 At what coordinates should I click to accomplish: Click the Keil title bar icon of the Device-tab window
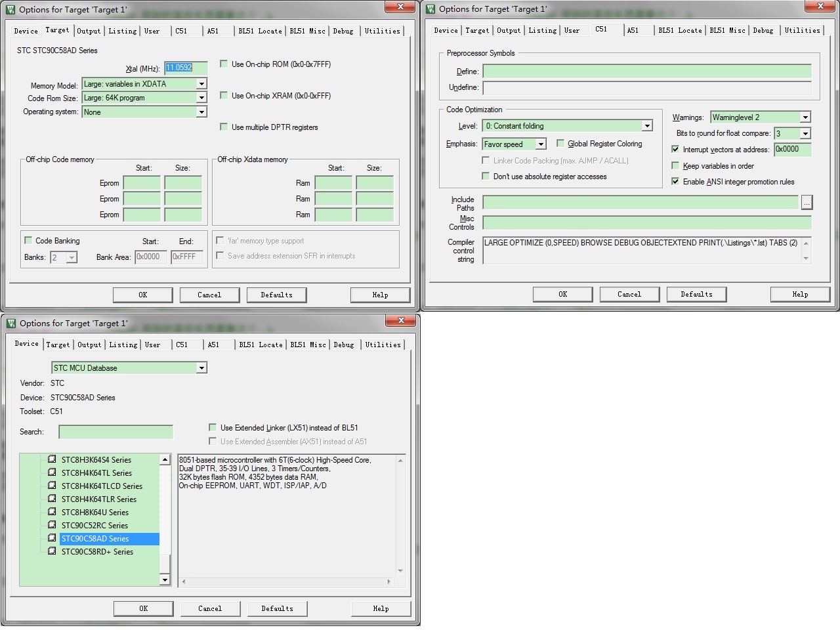tap(10, 323)
